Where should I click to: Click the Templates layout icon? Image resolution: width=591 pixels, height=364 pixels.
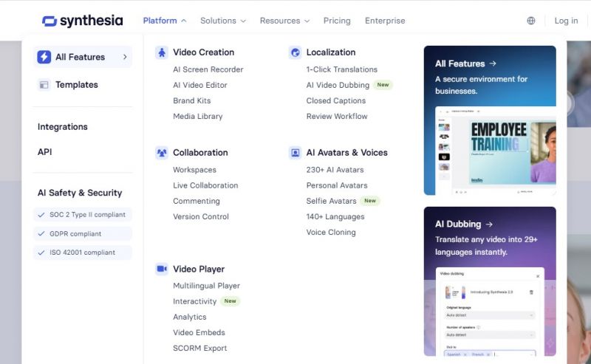[44, 85]
